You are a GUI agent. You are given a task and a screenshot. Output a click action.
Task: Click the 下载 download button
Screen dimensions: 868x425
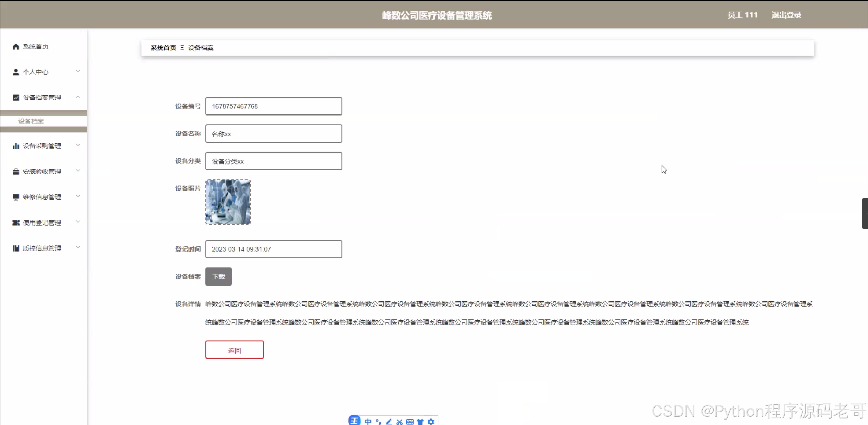tap(218, 277)
